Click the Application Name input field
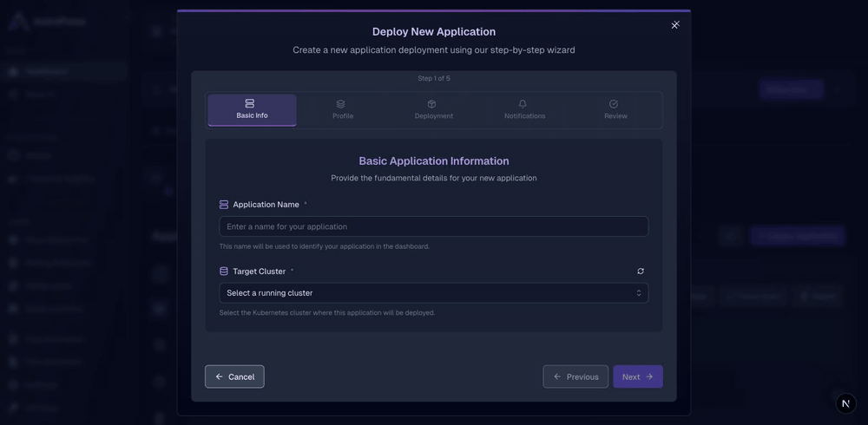The height and width of the screenshot is (425, 868). [433, 226]
